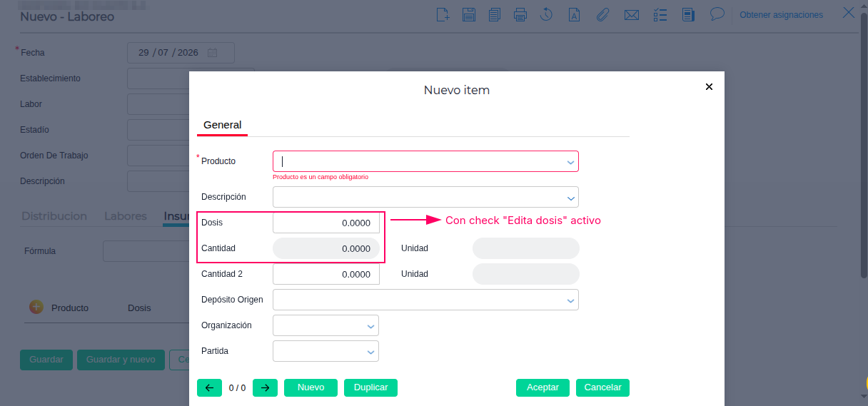Screen dimensions: 868x406
Task: Click the Guardar button
Action: 46,360
